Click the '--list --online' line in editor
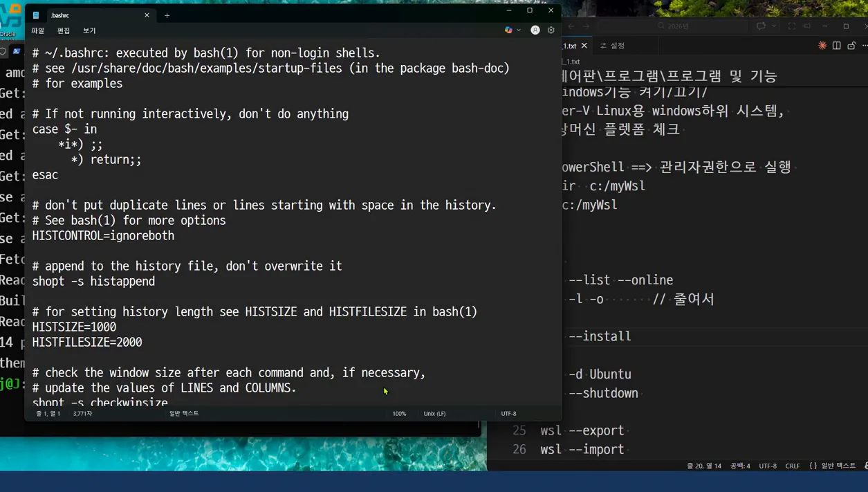Viewport: 868px width, 492px height. click(x=620, y=280)
